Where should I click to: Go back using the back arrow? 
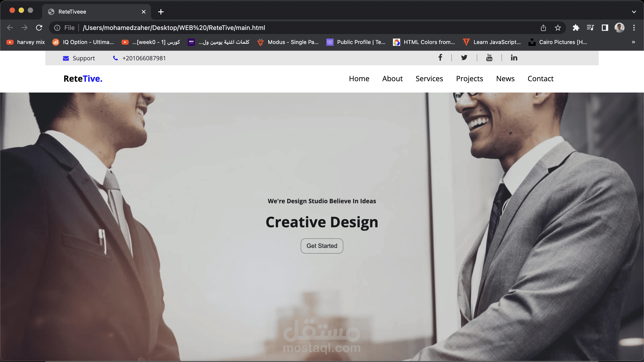click(10, 27)
